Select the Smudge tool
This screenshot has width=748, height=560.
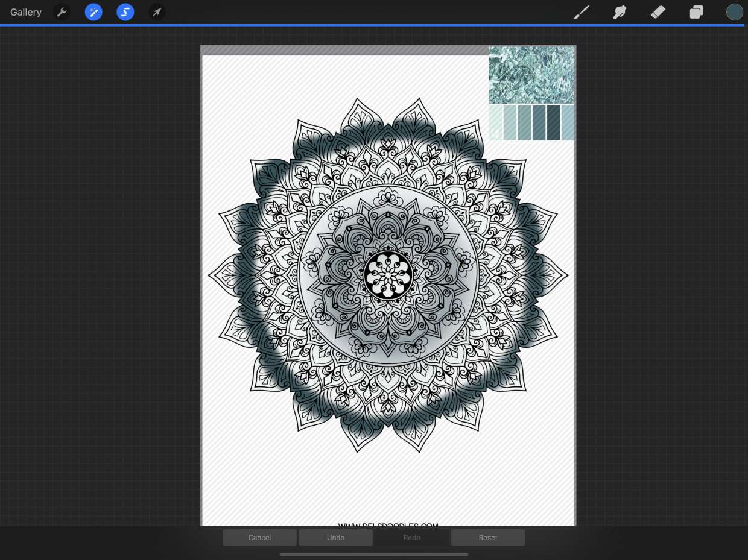coord(620,12)
